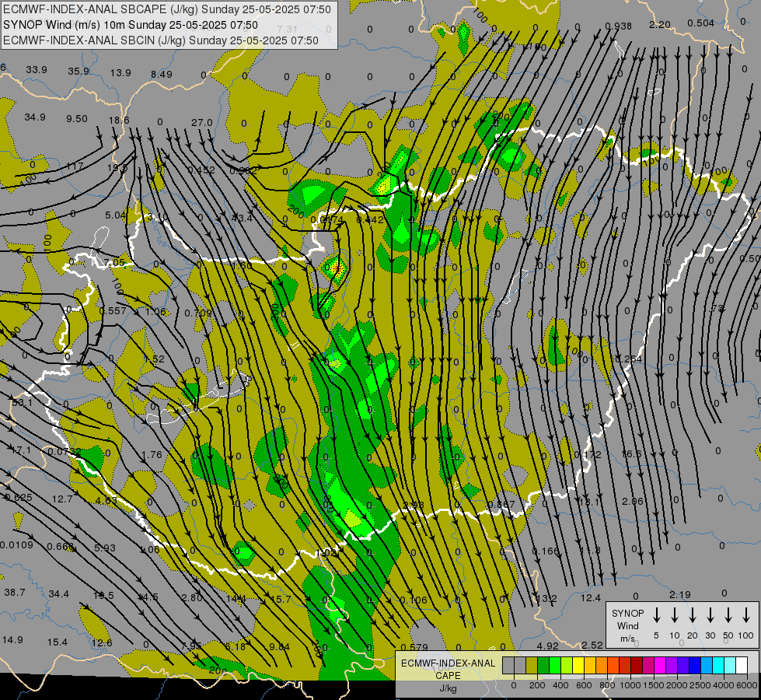Viewport: 761px width, 700px height.
Task: Choose the maroon swatch in the CAPE legend
Action: tap(637, 666)
